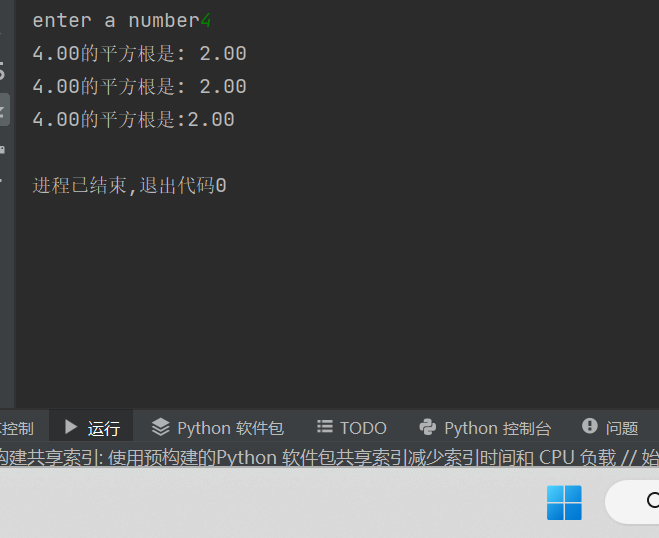This screenshot has width=659, height=538.
Task: Toggle the highlighted scroll-to-end button
Action: pyautogui.click(x=4, y=109)
